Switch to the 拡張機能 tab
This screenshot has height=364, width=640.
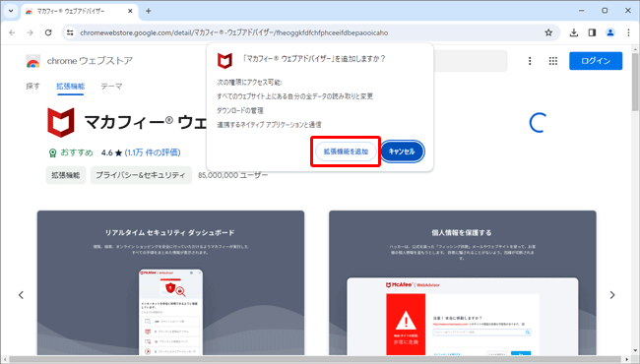(71, 86)
